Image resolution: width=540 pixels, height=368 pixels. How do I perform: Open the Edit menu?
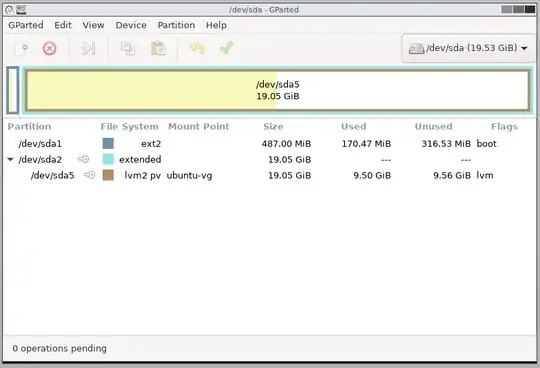pos(63,25)
